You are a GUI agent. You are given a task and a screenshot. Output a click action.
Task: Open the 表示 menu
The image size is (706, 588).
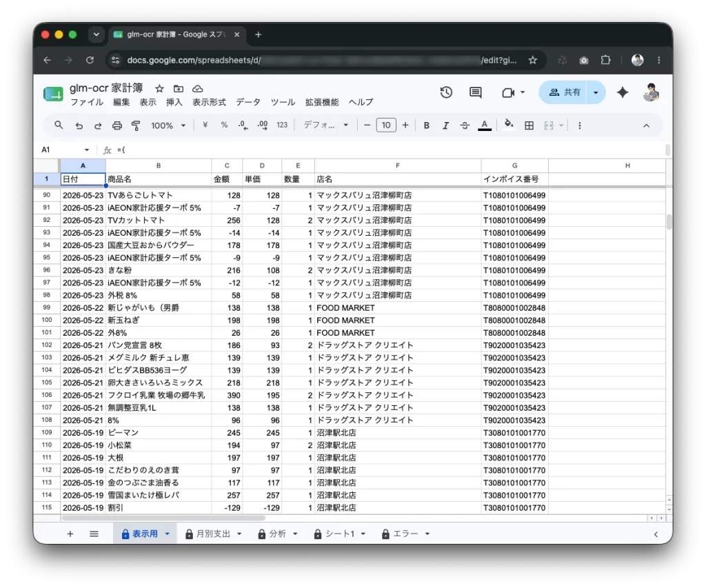148,102
